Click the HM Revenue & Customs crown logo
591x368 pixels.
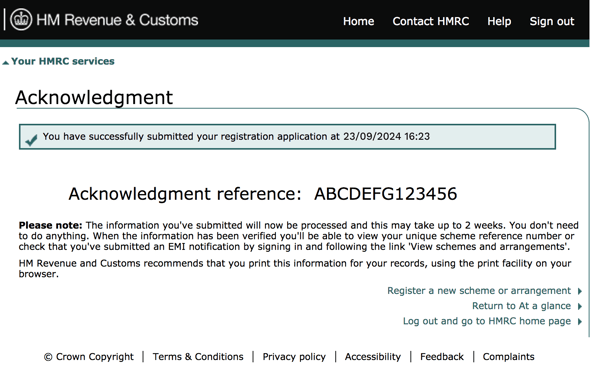point(21,19)
